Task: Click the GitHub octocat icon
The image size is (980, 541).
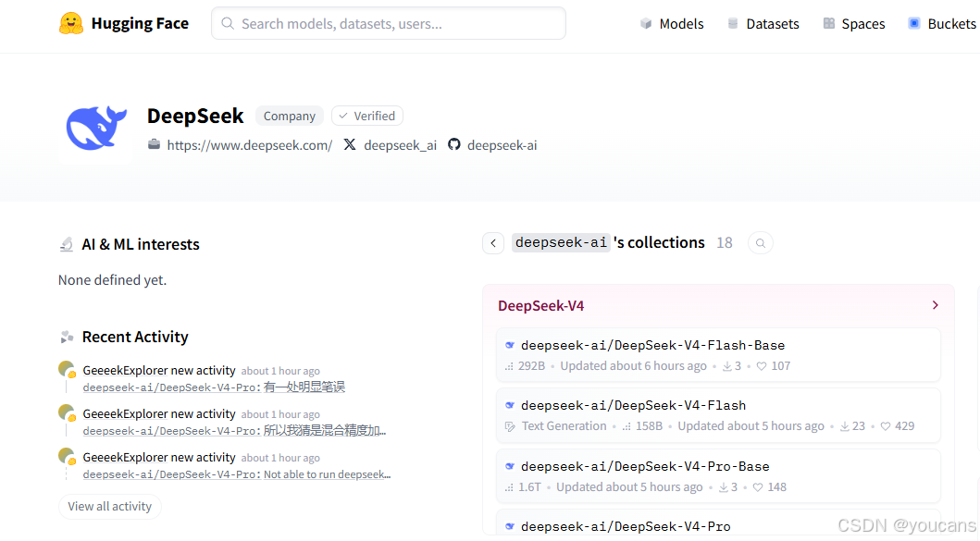Action: pyautogui.click(x=454, y=145)
